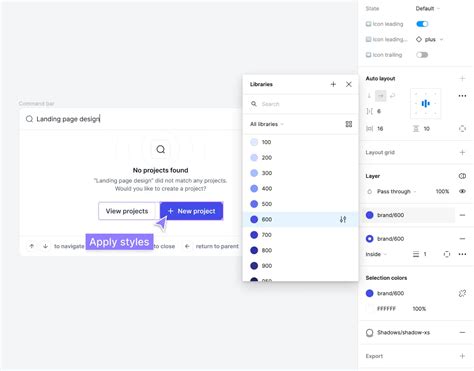
Task: Remove the Shadows/shadow-xs effect
Action: pos(462,332)
